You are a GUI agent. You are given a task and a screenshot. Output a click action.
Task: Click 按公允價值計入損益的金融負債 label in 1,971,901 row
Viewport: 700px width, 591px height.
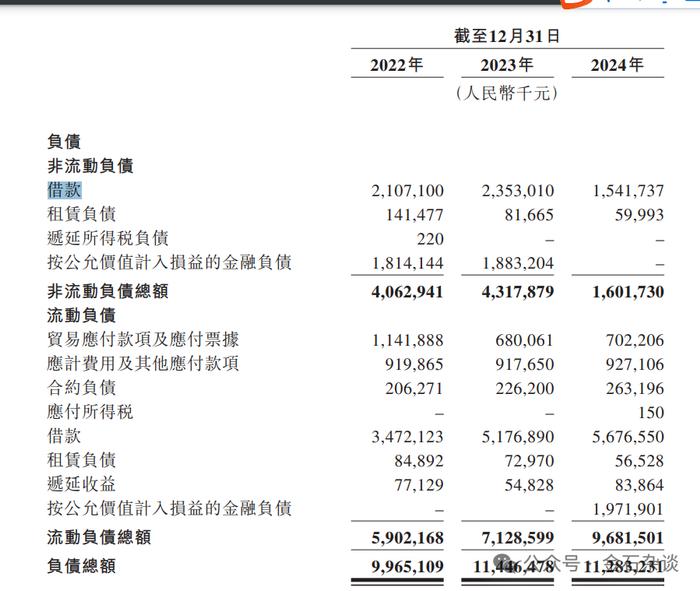pyautogui.click(x=169, y=508)
